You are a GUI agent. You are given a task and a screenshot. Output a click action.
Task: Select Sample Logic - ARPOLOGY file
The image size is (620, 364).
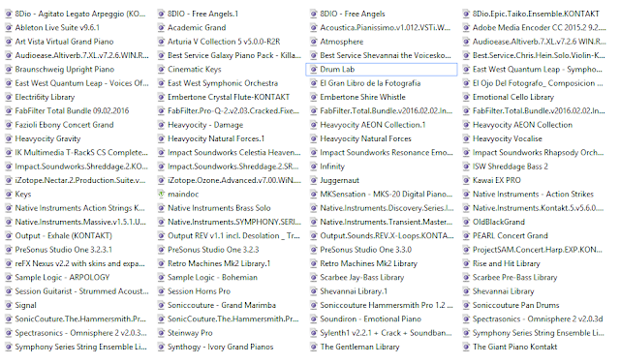click(62, 278)
